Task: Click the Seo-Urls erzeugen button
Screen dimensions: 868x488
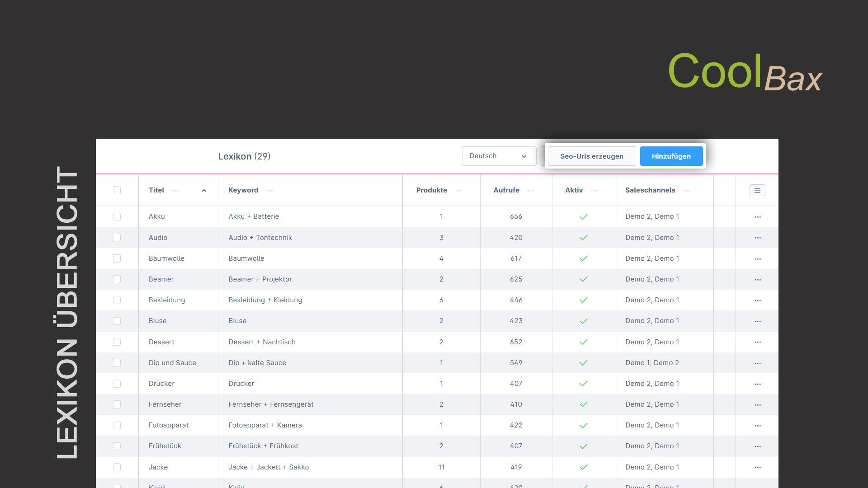Action: pos(592,156)
